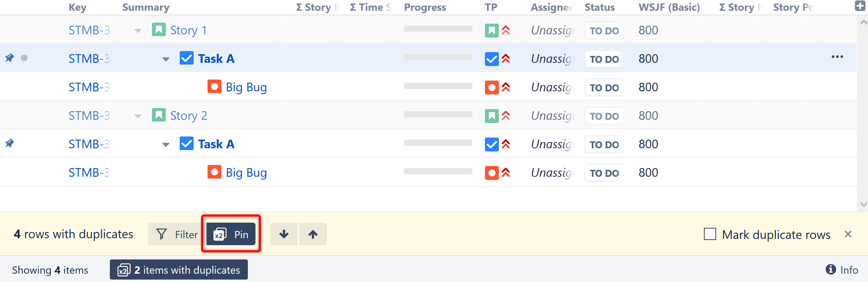The width and height of the screenshot is (868, 282).
Task: Jump to next duplicate with down arrow
Action: tap(284, 234)
